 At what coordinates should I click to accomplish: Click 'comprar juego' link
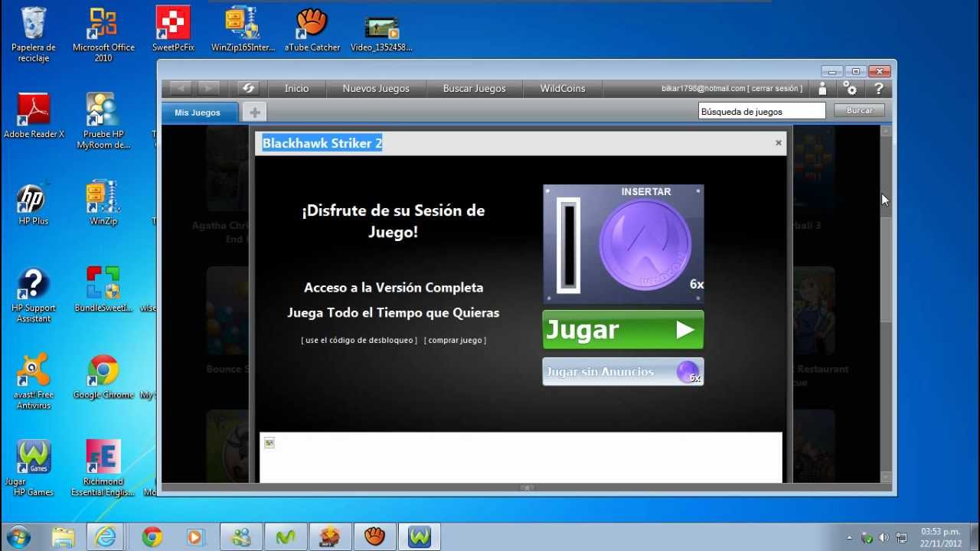[x=455, y=340]
